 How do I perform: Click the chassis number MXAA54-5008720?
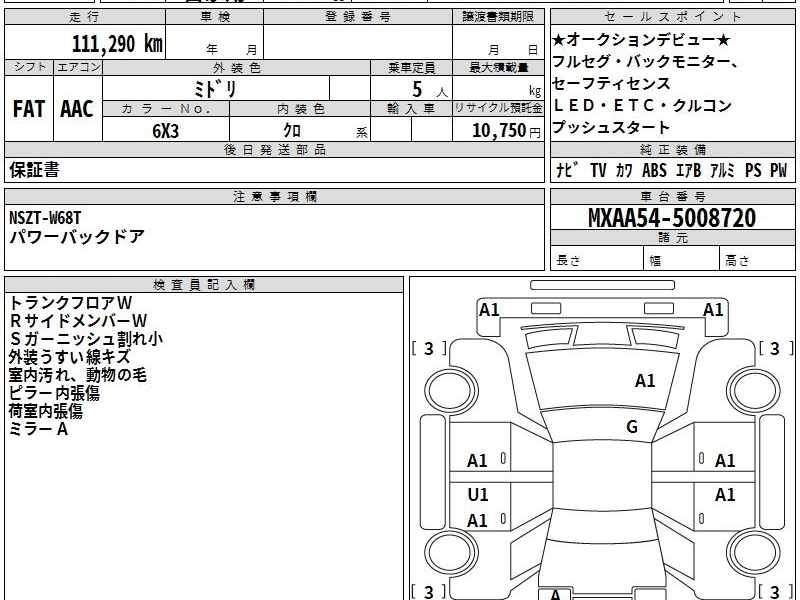(x=672, y=218)
